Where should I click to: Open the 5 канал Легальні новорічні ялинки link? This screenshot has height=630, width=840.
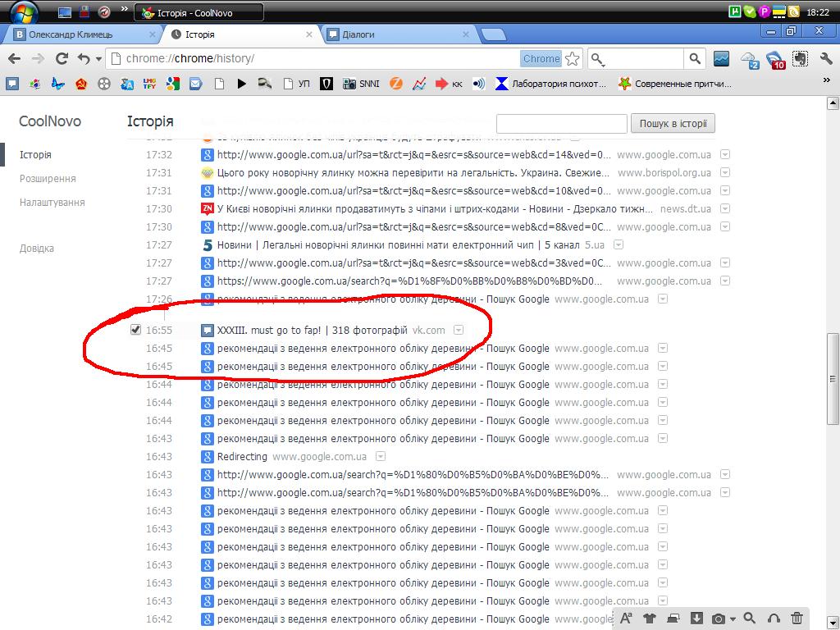[x=398, y=244]
